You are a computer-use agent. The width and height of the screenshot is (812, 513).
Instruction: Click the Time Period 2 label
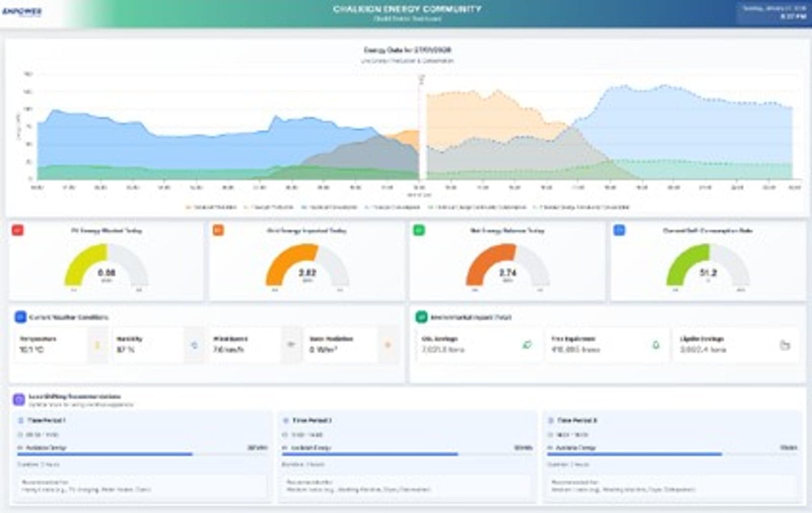(x=312, y=421)
